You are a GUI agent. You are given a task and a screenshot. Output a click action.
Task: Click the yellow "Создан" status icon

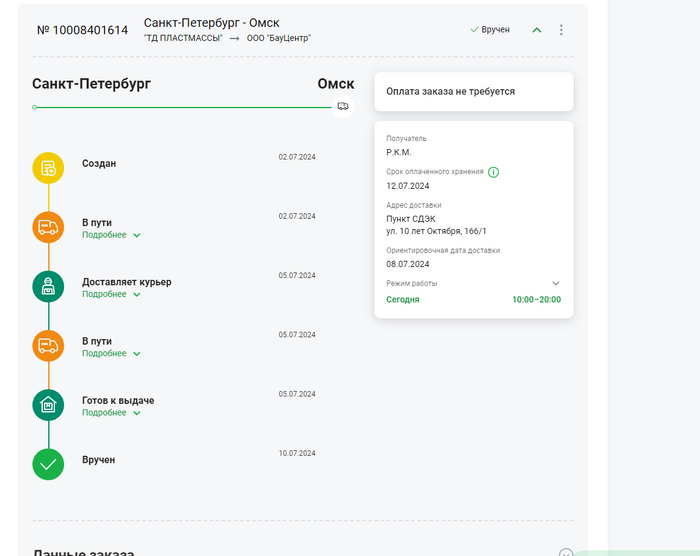click(48, 168)
